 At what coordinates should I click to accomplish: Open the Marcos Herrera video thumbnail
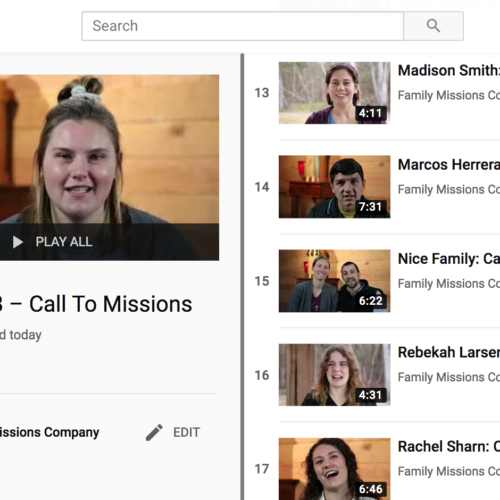(334, 187)
